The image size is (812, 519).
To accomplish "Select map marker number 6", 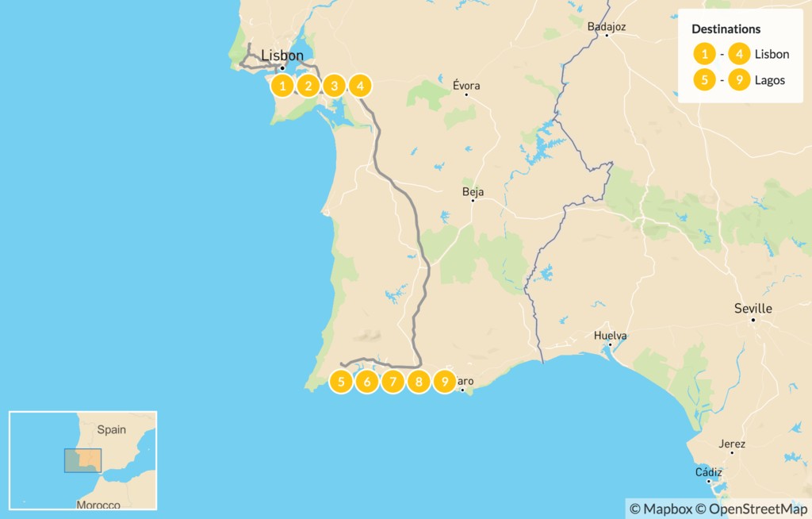I will point(366,383).
